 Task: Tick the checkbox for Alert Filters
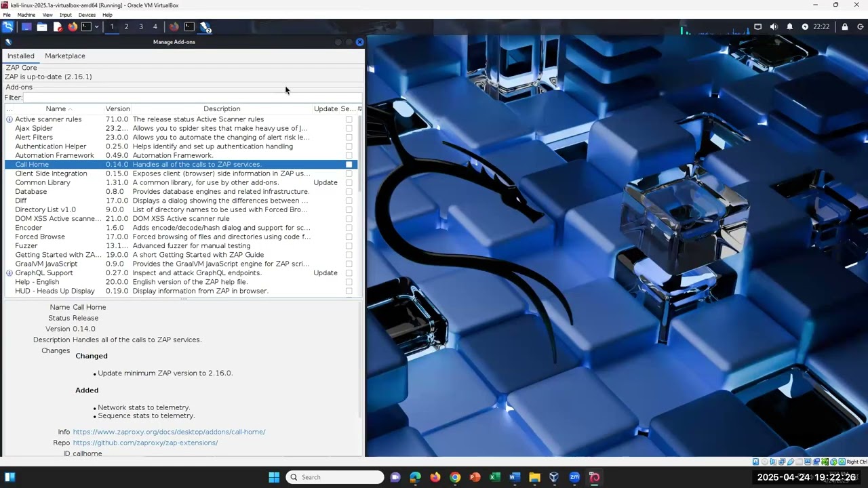click(x=349, y=138)
